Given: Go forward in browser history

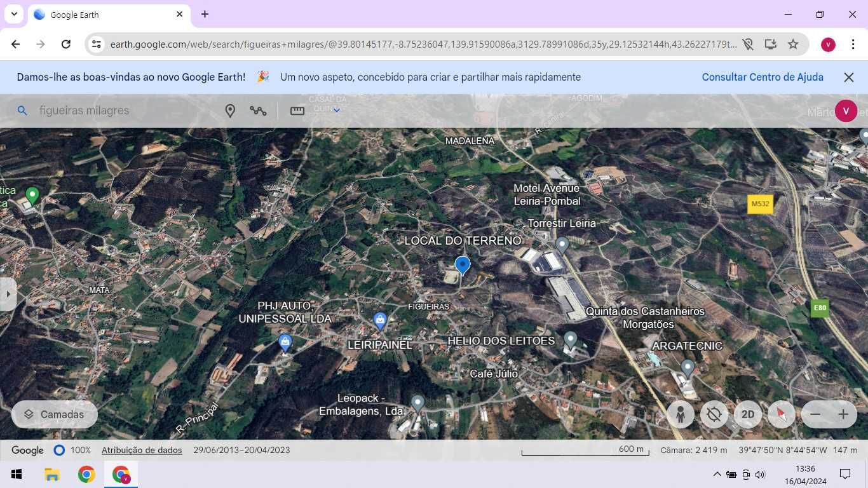Looking at the screenshot, I should point(41,44).
